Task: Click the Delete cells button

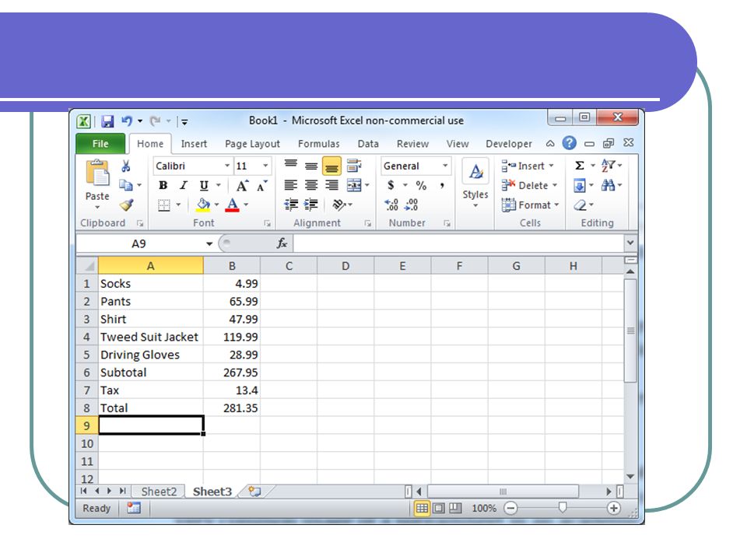Action: 529,185
